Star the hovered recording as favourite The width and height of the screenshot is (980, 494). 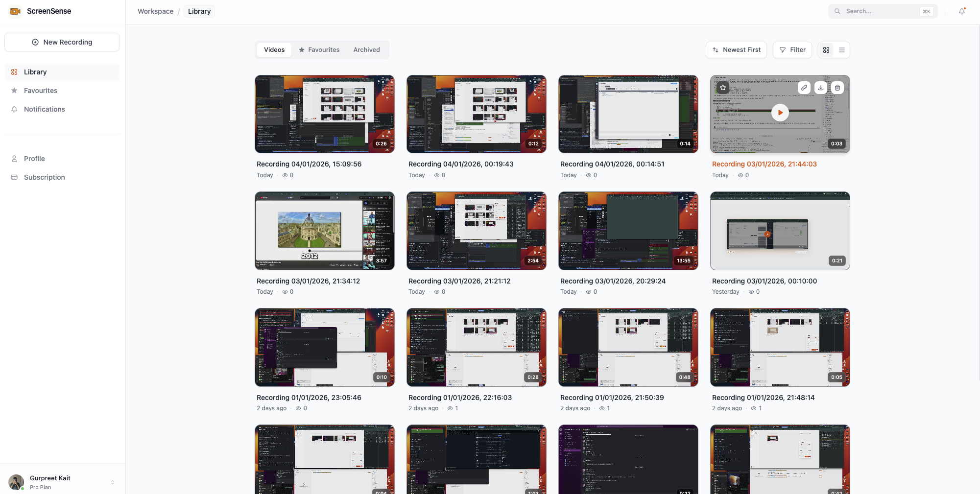[x=723, y=87]
